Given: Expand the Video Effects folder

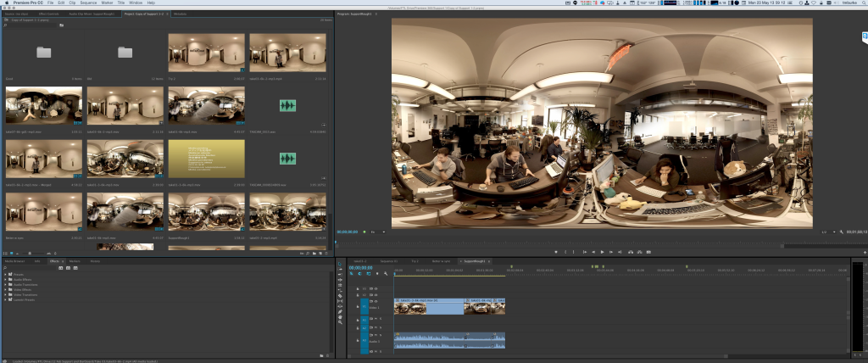Looking at the screenshot, I should pos(6,289).
